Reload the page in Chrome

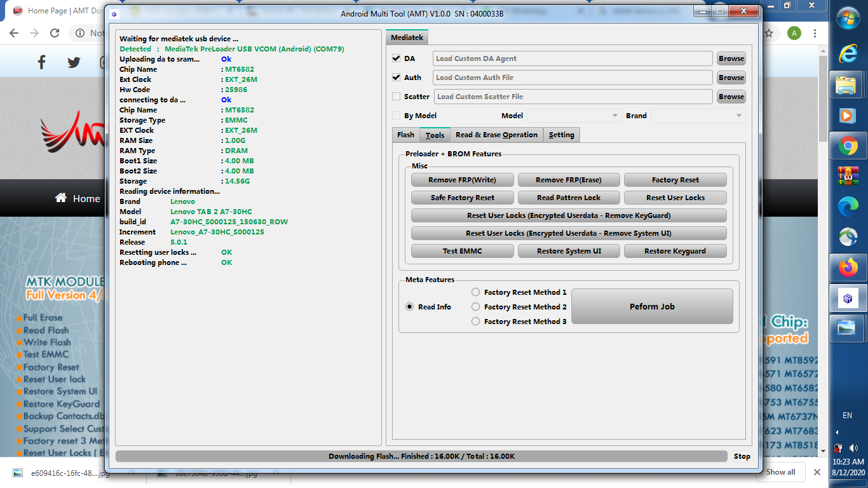click(55, 33)
